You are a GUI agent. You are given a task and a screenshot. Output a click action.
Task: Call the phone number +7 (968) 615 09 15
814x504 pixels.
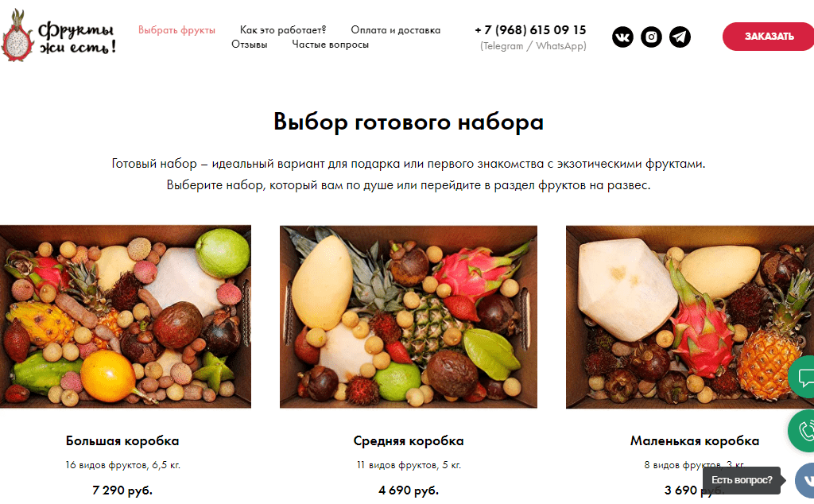530,30
